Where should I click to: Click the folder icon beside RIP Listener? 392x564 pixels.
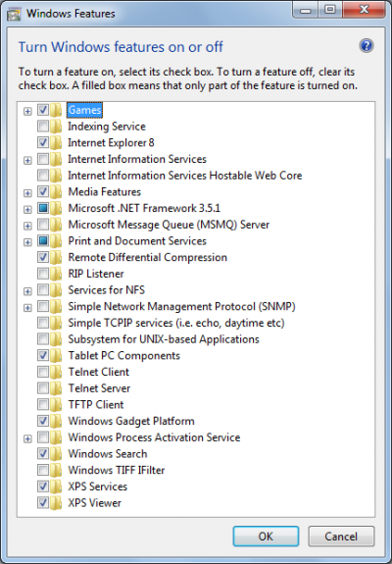56,274
